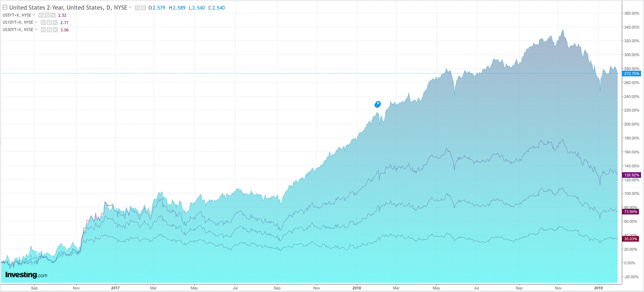Click the 272.75% blue price label
The image size is (644, 292).
click(x=631, y=74)
